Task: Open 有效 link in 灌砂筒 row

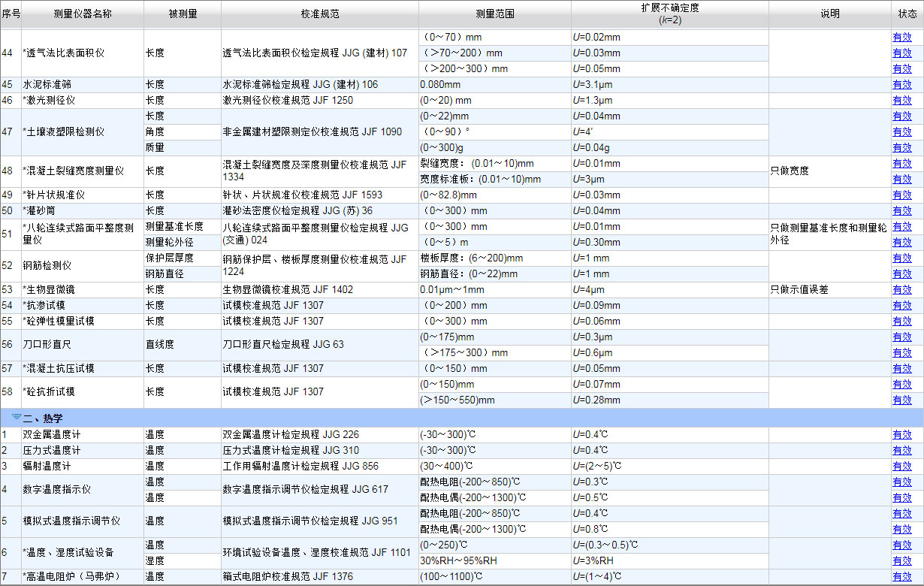Action: (x=901, y=210)
